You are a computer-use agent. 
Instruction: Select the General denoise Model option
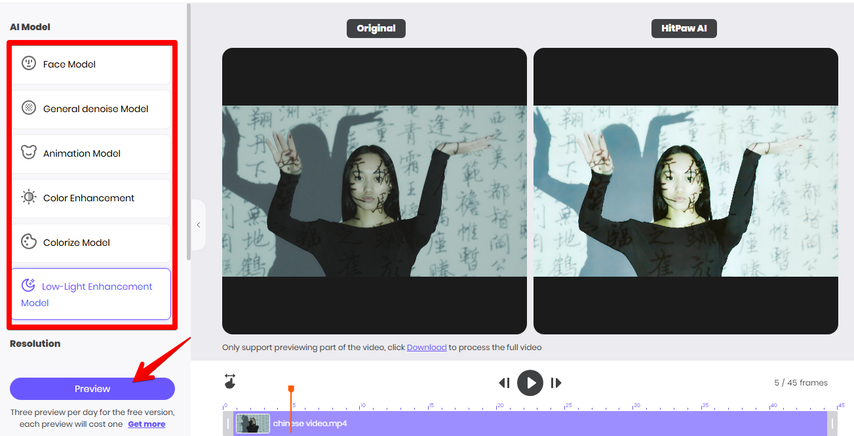point(91,108)
